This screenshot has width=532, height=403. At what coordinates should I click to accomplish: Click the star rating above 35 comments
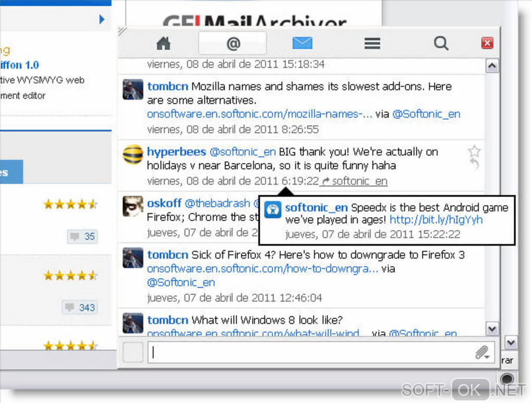tap(70, 204)
